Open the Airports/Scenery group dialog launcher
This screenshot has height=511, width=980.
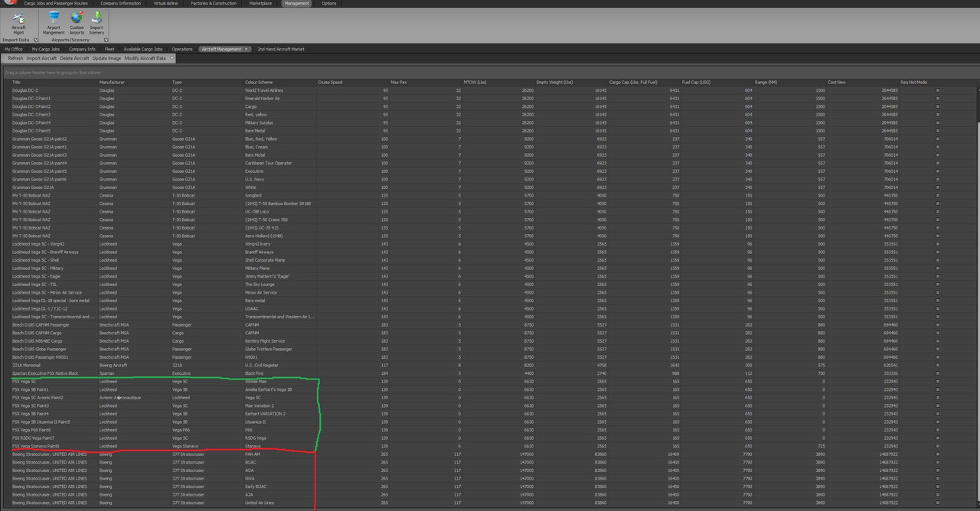(106, 40)
